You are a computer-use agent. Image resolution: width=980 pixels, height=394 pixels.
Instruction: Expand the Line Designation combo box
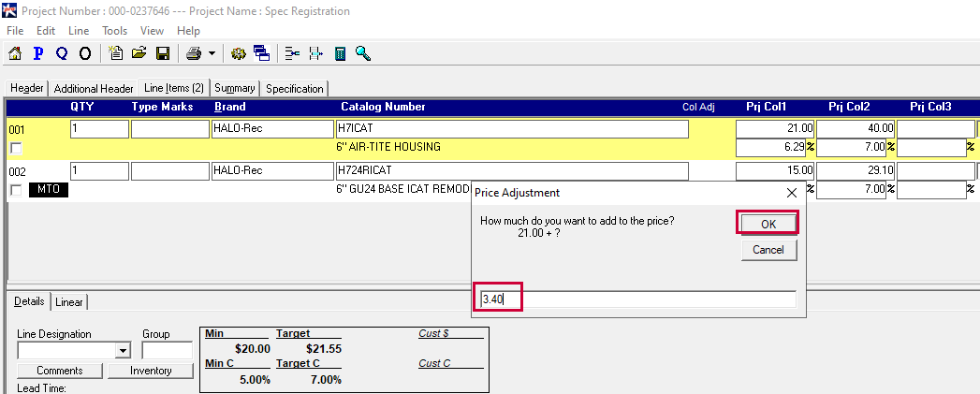(x=122, y=351)
